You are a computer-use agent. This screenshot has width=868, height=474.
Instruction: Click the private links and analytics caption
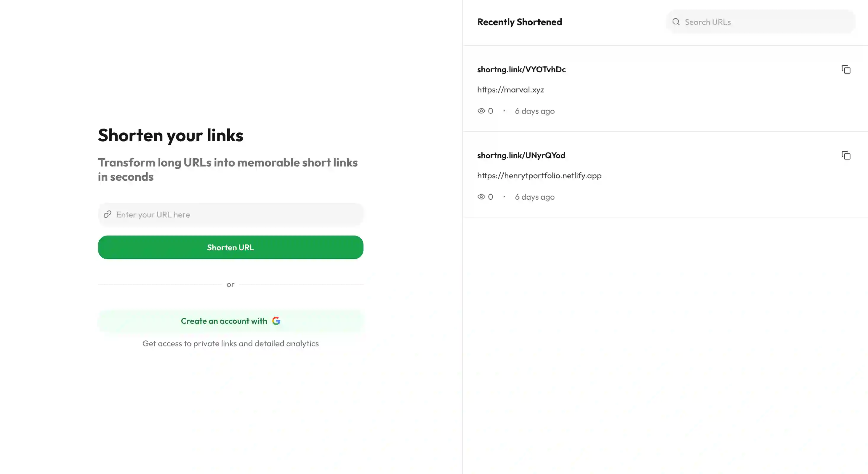coord(230,343)
